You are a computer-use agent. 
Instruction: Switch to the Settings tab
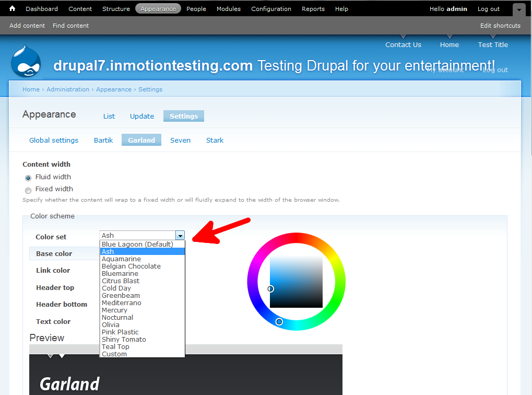[x=184, y=116]
